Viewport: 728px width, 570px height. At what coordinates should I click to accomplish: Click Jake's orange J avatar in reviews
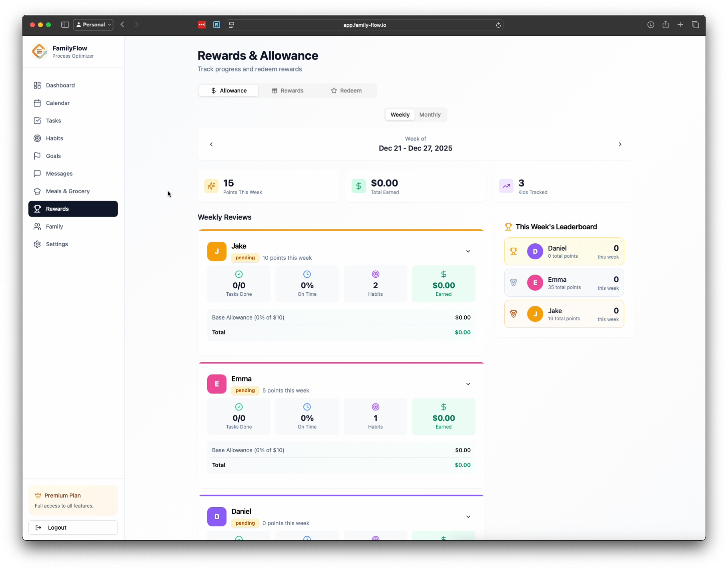pos(217,251)
